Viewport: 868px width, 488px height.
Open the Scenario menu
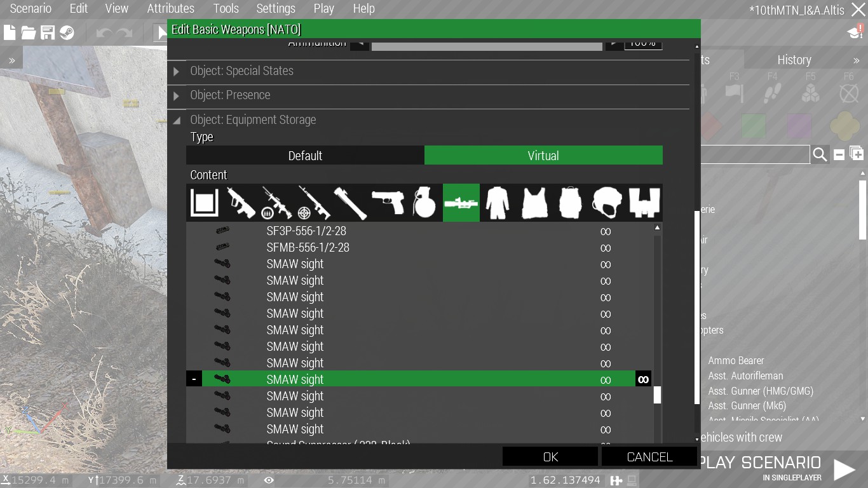tap(31, 9)
